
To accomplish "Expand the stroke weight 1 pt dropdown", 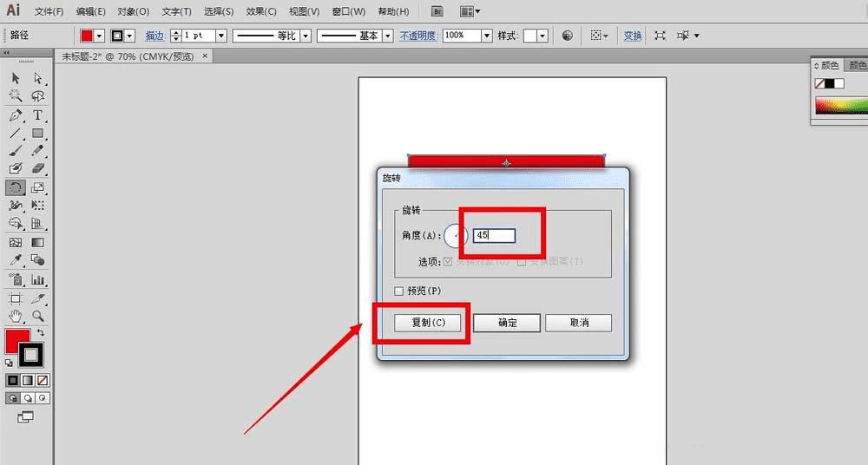I will pos(221,36).
